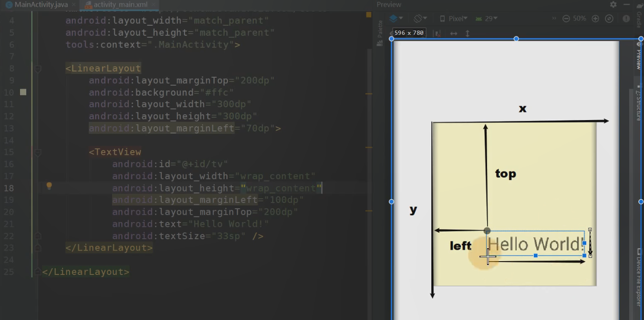Open the Pixel device selector dropdown
The image size is (644, 320).
click(453, 18)
